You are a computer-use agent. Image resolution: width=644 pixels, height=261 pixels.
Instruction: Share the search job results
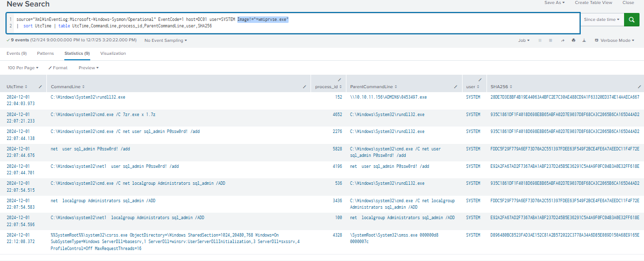coord(562,40)
